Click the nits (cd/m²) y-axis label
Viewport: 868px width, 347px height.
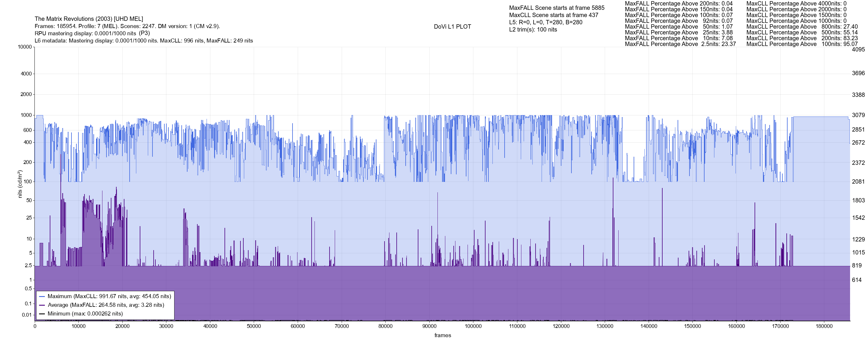coord(20,184)
